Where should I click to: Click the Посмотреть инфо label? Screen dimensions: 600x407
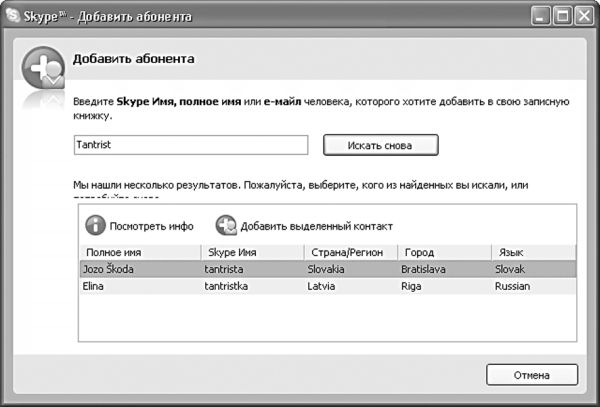click(x=152, y=226)
